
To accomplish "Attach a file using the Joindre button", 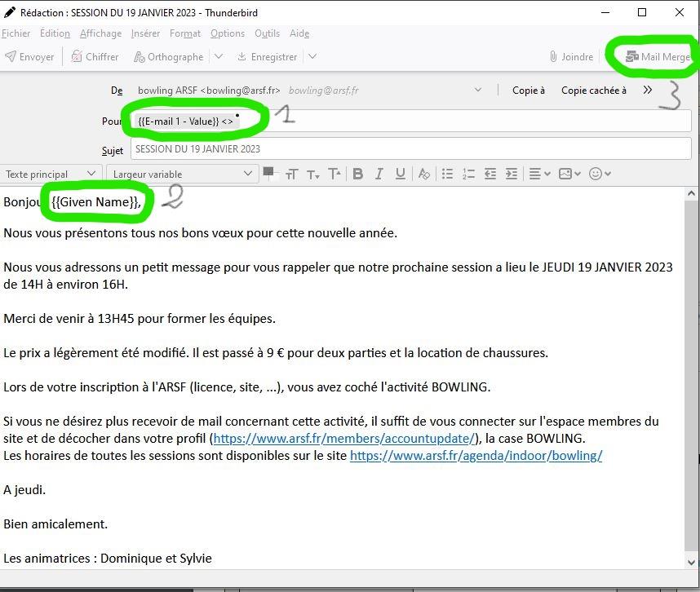I will point(571,56).
